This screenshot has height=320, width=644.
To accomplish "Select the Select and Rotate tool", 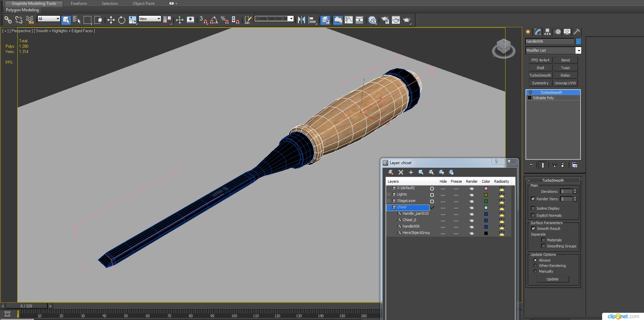I will 122,20.
